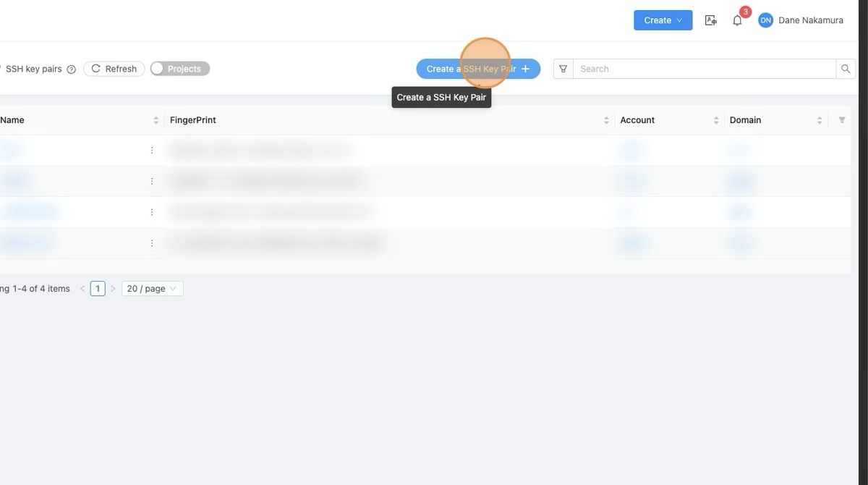This screenshot has width=868, height=485.
Task: Sort the table by Account column
Action: point(715,120)
